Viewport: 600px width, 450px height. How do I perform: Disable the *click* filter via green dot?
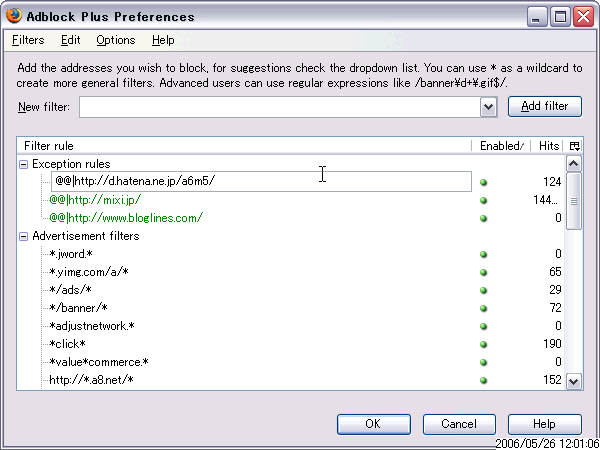tap(483, 344)
